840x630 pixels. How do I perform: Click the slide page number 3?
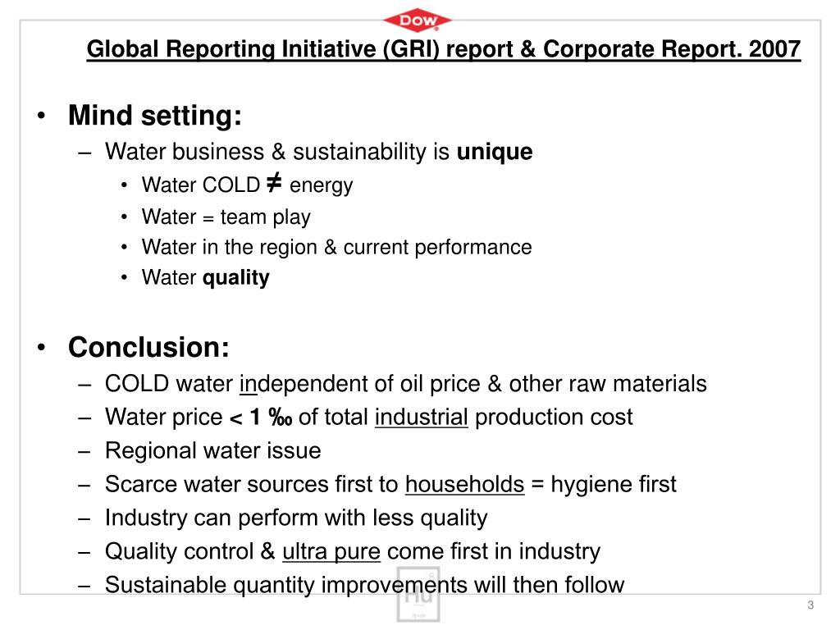pos(810,605)
